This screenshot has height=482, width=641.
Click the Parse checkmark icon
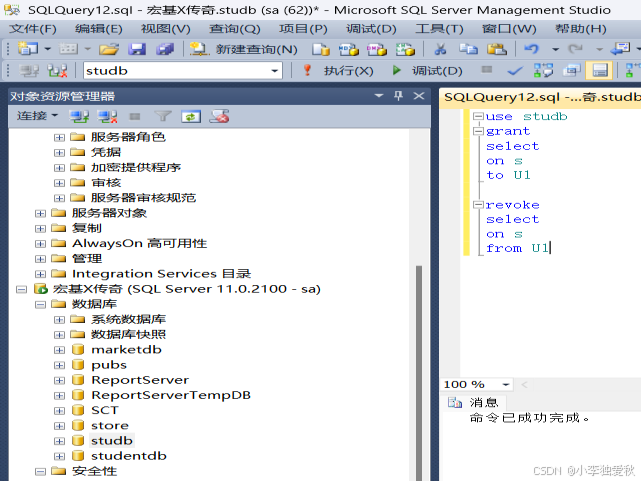point(514,71)
